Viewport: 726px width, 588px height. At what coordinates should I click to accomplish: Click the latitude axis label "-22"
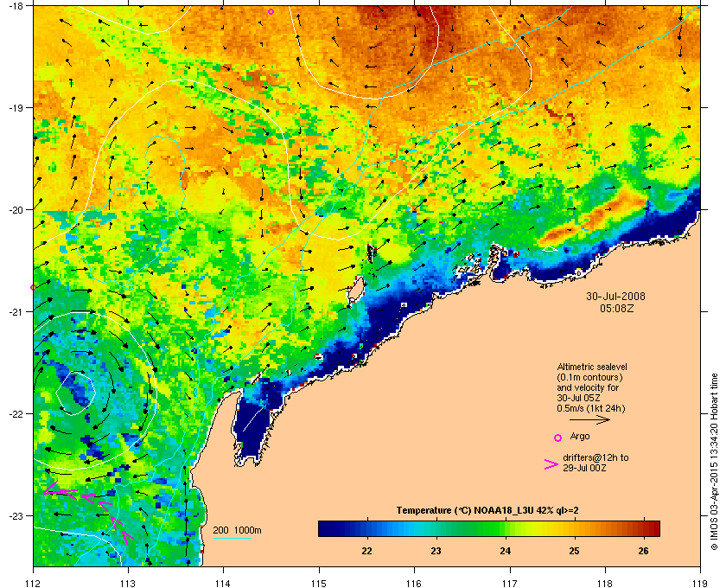coord(15,413)
